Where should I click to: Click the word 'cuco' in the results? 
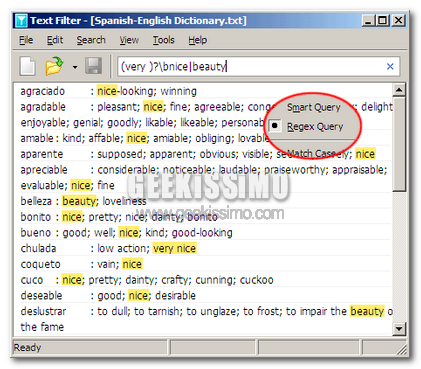pyautogui.click(x=32, y=280)
